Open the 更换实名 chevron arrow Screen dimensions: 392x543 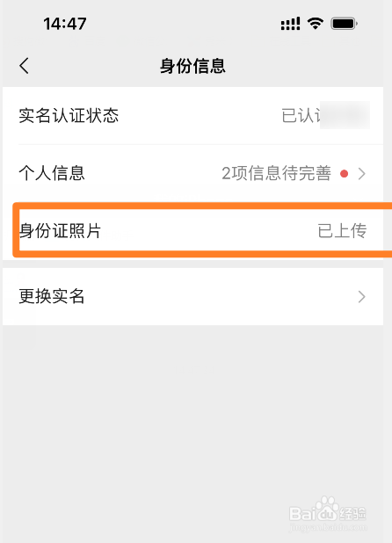pyautogui.click(x=362, y=297)
